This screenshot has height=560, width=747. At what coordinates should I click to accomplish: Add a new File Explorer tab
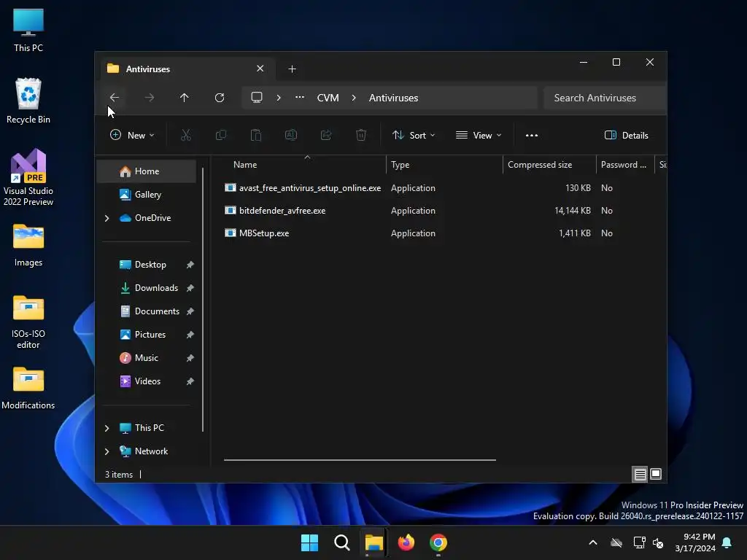point(292,69)
